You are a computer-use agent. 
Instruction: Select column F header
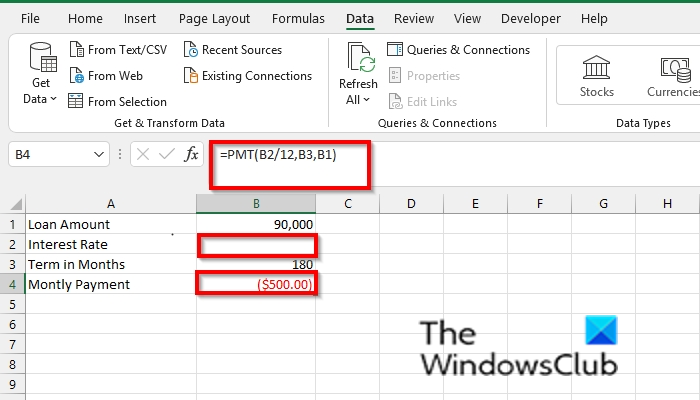[x=539, y=204]
